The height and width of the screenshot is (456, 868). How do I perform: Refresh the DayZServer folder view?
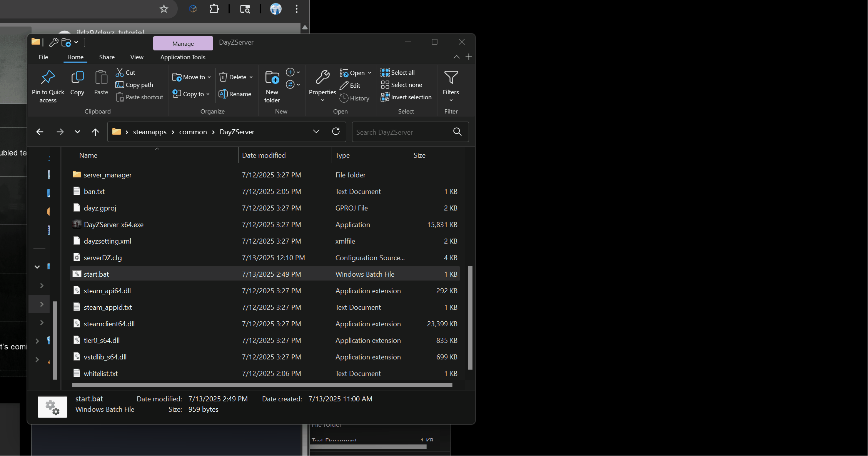336,132
